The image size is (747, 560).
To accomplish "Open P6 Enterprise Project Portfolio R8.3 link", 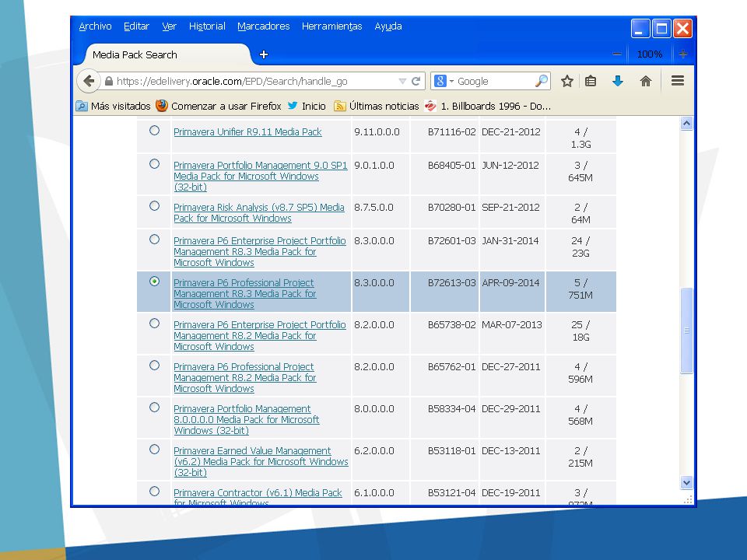I will (x=260, y=251).
